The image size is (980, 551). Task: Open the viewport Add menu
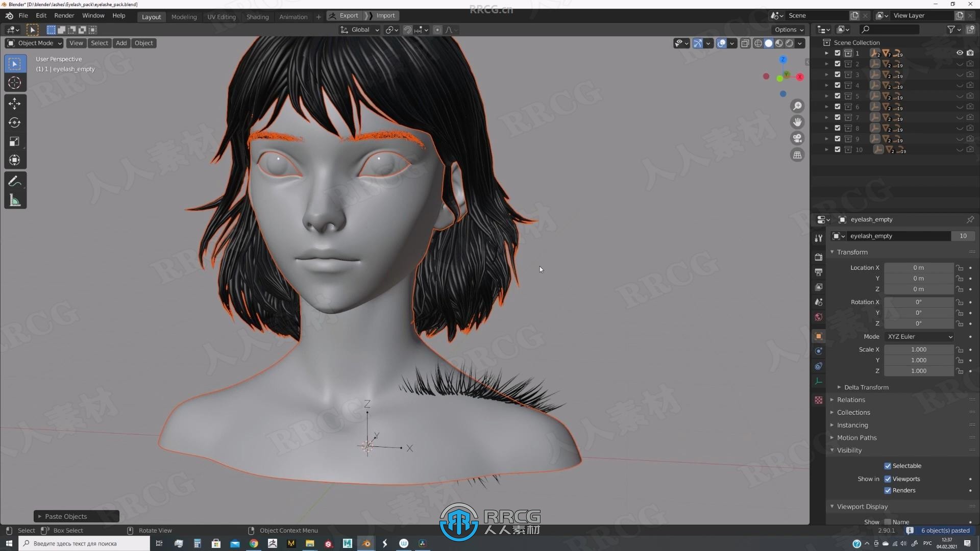[x=121, y=43]
